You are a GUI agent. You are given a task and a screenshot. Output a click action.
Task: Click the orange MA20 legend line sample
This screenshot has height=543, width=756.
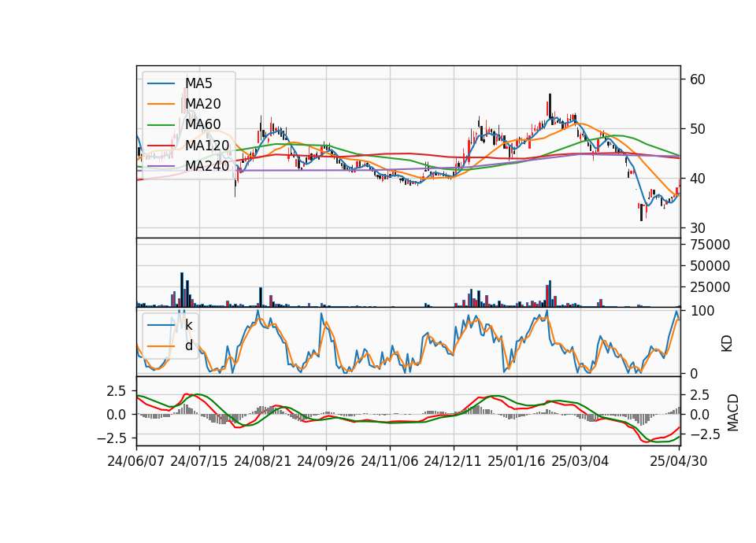tap(161, 104)
